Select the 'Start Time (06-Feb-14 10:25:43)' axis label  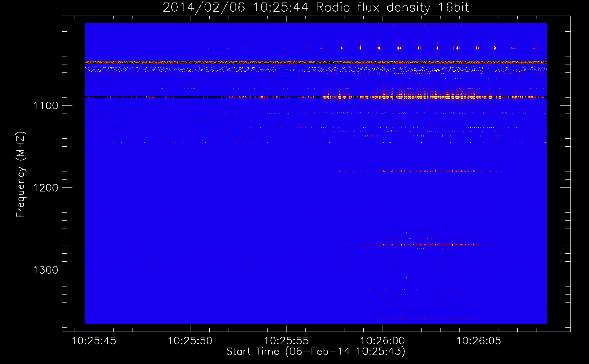coord(316,352)
